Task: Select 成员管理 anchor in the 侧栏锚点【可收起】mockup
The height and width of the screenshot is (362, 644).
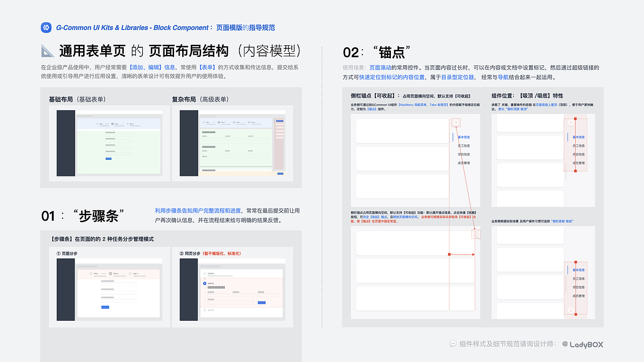Action: click(x=464, y=163)
